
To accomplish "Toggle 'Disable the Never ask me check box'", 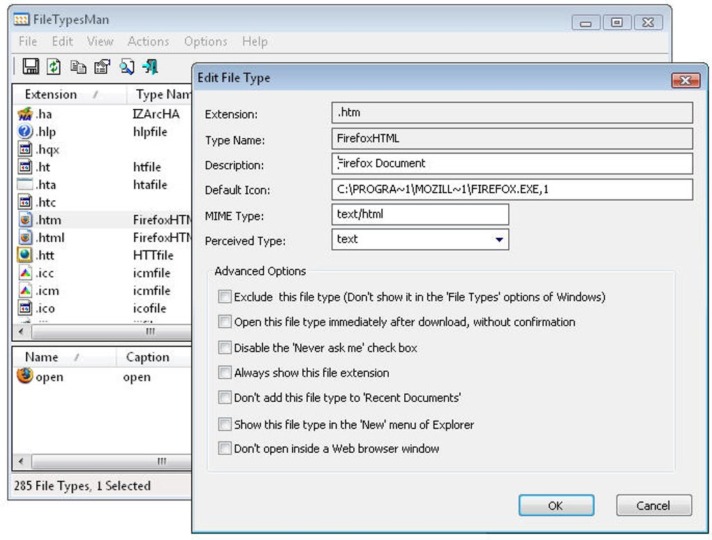I will click(x=225, y=348).
